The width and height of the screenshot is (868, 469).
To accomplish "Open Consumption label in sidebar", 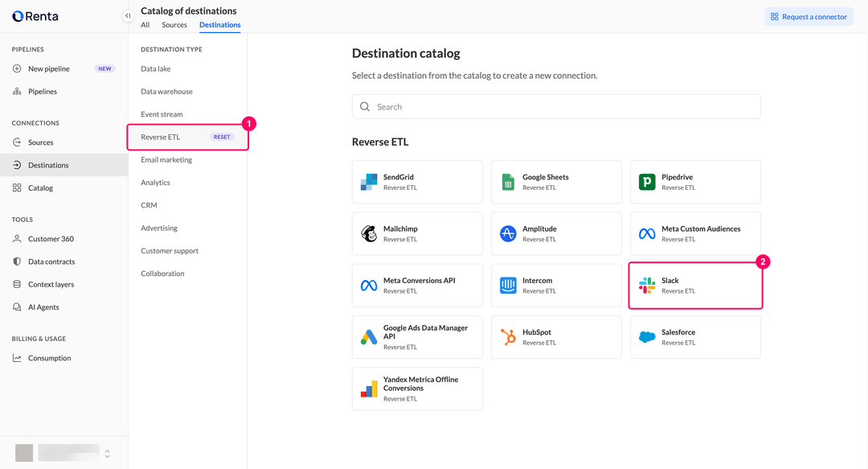I will 50,358.
